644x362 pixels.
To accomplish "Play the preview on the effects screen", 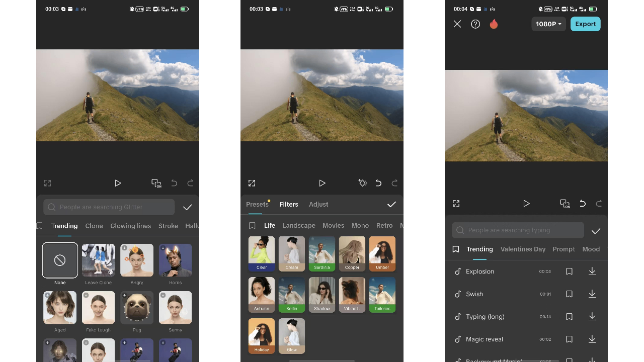I will point(118,184).
